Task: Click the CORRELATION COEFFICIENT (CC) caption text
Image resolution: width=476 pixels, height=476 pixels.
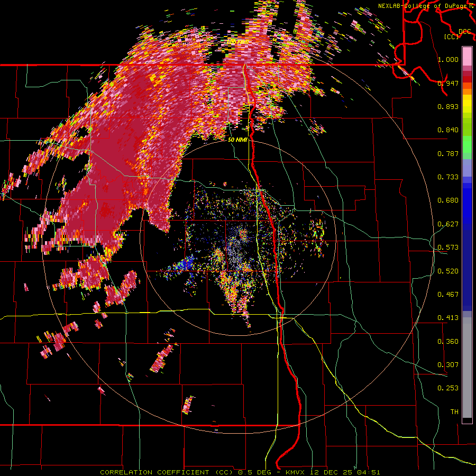Action: click(x=167, y=472)
